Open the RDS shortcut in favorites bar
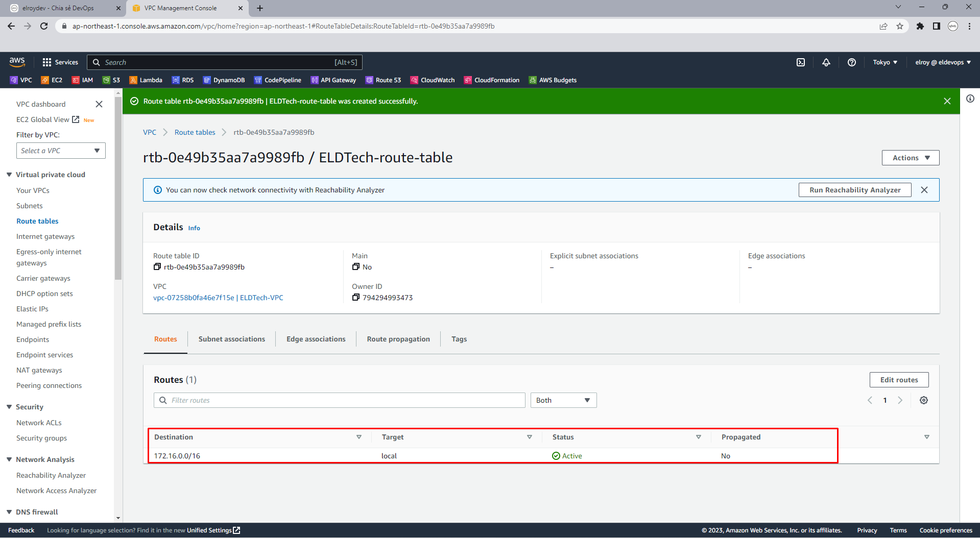 [x=183, y=80]
